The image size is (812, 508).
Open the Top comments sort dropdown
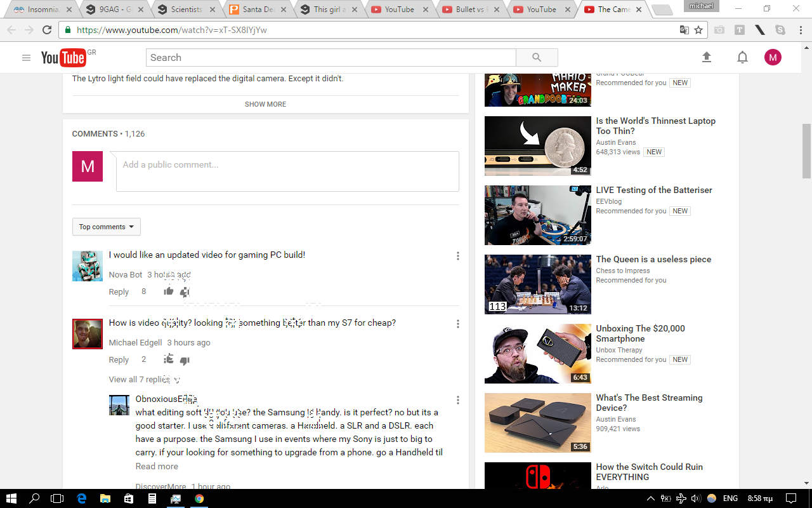coord(107,227)
